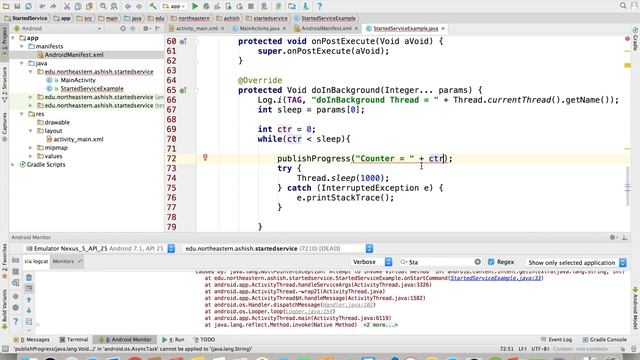This screenshot has height=360, width=640.
Task: Click the Open folder icon in toolbar
Action: point(6,6)
